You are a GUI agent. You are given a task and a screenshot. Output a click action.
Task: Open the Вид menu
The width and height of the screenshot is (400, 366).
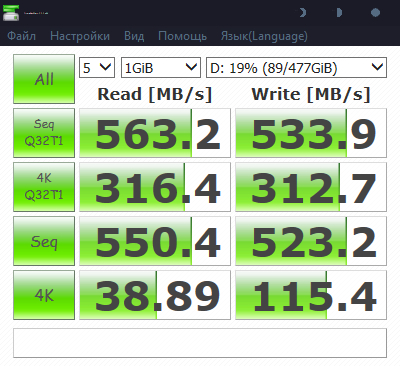[x=134, y=36]
